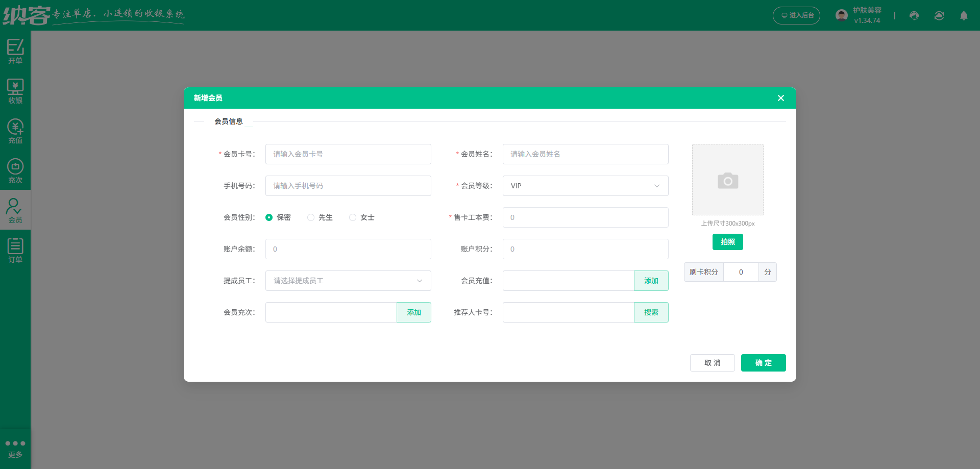Open the 收银 cashier sidebar icon
The image size is (980, 469).
15,91
